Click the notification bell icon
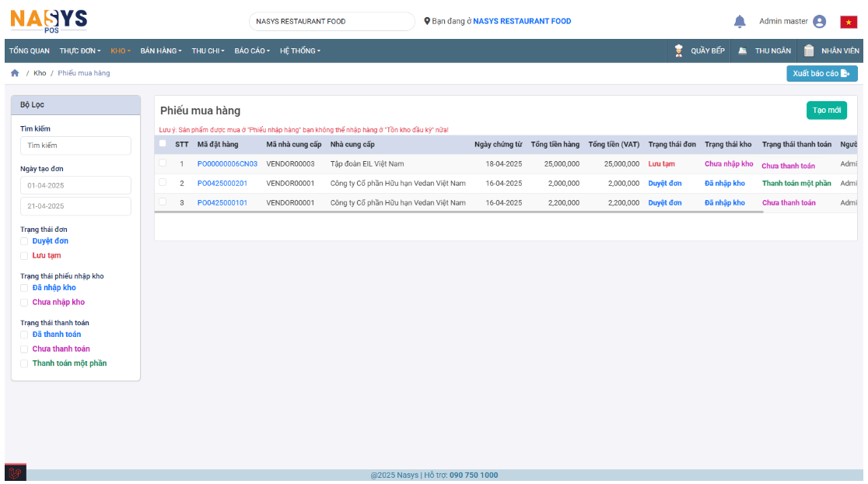 [x=740, y=22]
